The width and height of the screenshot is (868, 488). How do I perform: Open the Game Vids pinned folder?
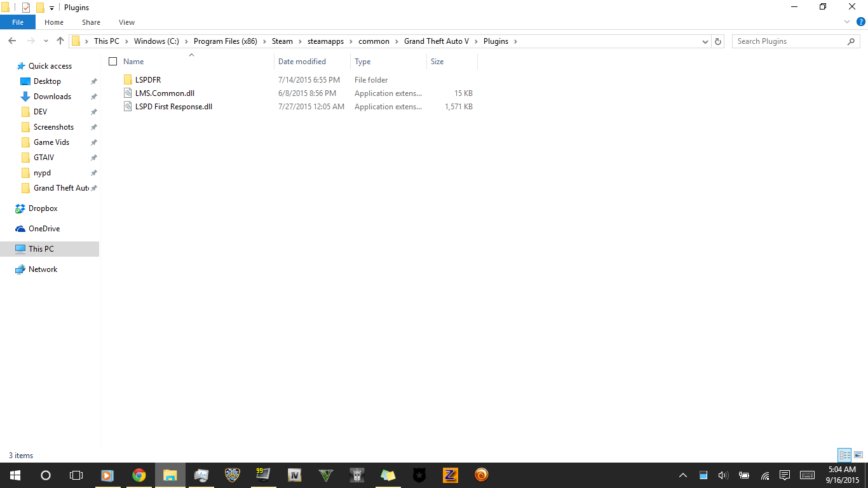coord(51,142)
